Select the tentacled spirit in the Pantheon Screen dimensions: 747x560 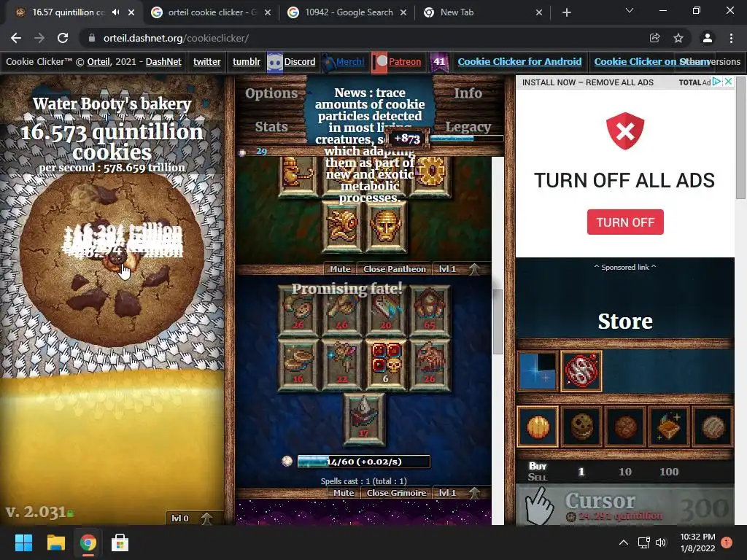342,226
